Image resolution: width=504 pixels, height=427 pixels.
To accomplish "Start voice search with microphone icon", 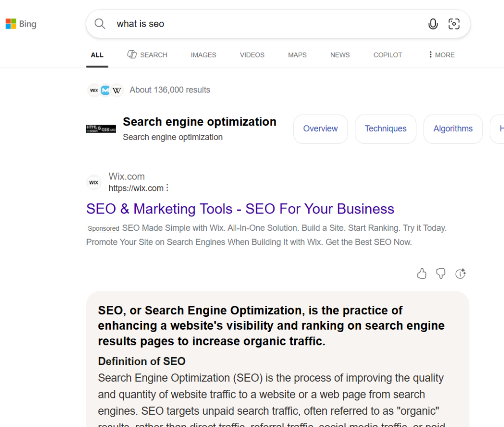I will coord(433,24).
